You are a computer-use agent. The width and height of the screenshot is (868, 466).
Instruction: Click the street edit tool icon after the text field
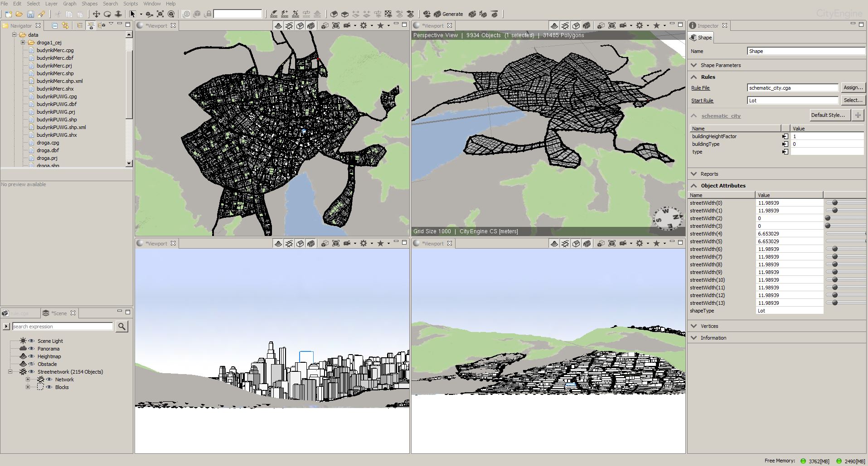pos(274,14)
